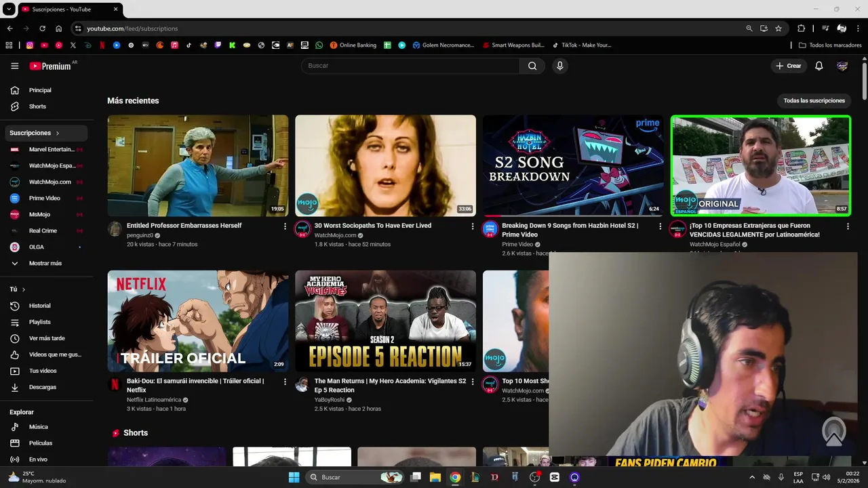Go to Principal in sidebar
Viewport: 868px width, 488px height.
coord(45,90)
